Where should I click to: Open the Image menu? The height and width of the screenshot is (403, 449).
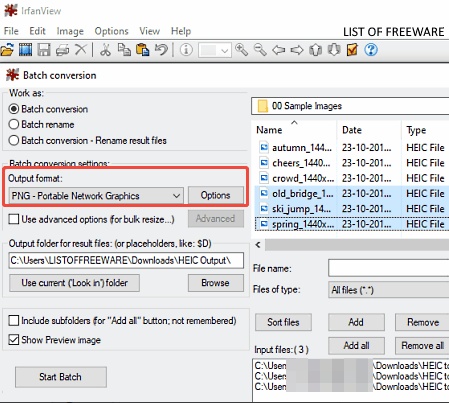(70, 31)
